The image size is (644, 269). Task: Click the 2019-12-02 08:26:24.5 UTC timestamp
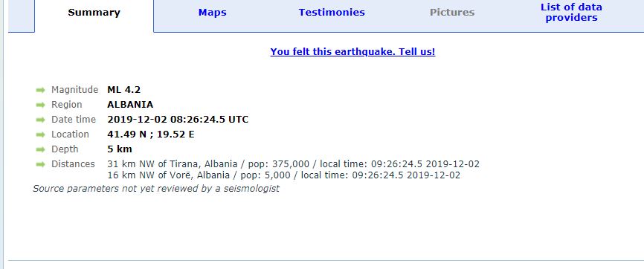point(178,120)
